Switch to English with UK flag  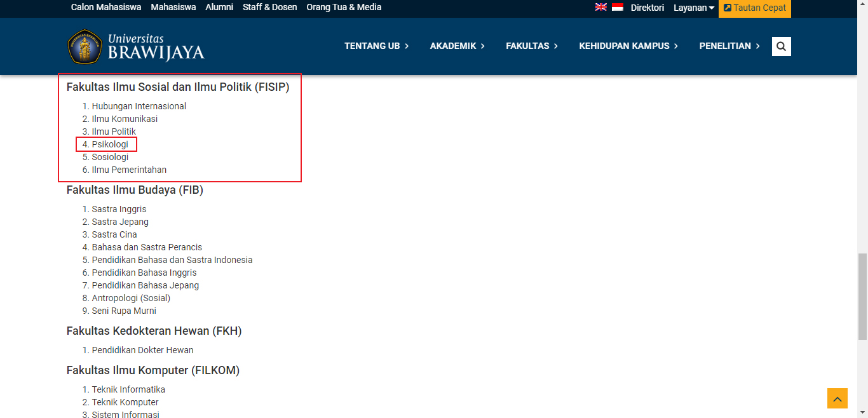tap(601, 8)
